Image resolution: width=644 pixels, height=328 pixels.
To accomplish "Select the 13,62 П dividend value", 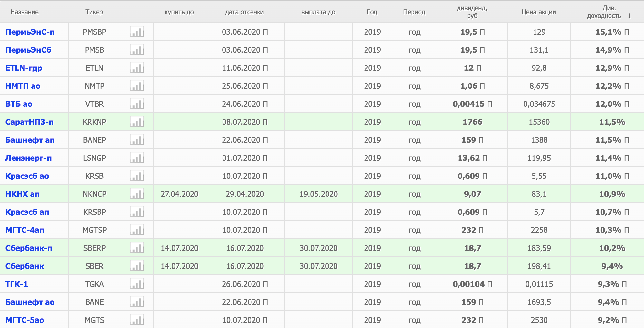I will [472, 158].
